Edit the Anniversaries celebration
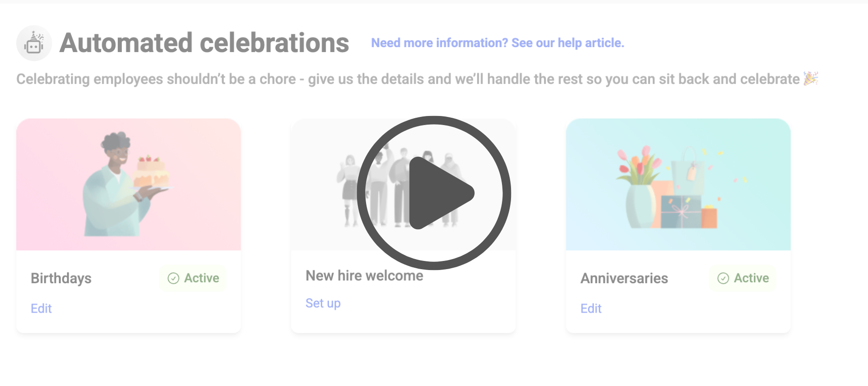Viewport: 868px width, 386px height. click(591, 309)
